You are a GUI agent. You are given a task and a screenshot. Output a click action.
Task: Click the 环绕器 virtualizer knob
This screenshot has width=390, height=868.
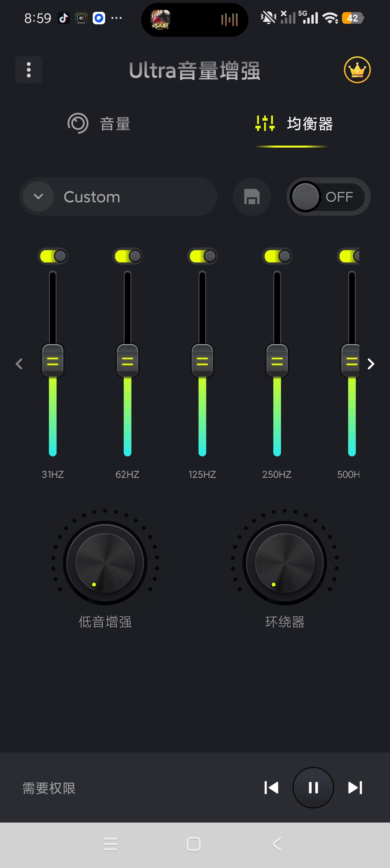pos(285,563)
